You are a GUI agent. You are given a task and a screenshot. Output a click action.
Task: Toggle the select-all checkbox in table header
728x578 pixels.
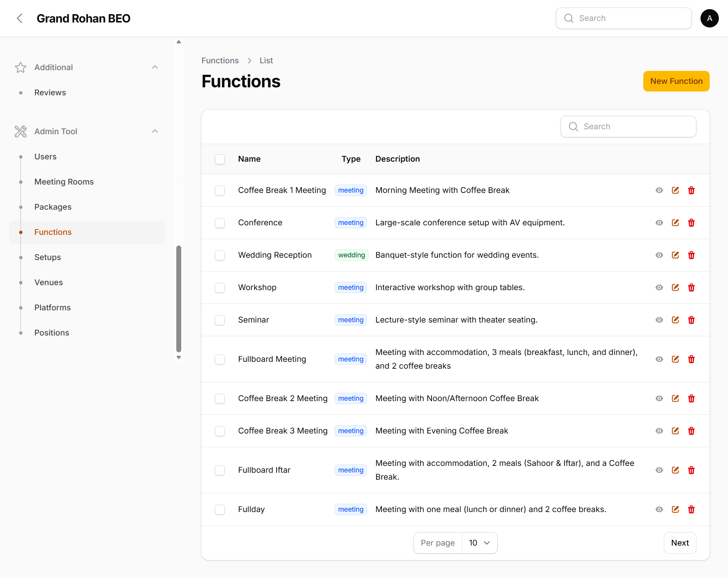[x=220, y=159]
